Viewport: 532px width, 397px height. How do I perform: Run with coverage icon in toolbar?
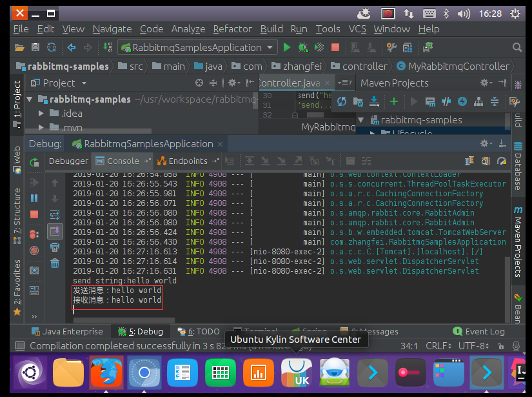pyautogui.click(x=319, y=47)
